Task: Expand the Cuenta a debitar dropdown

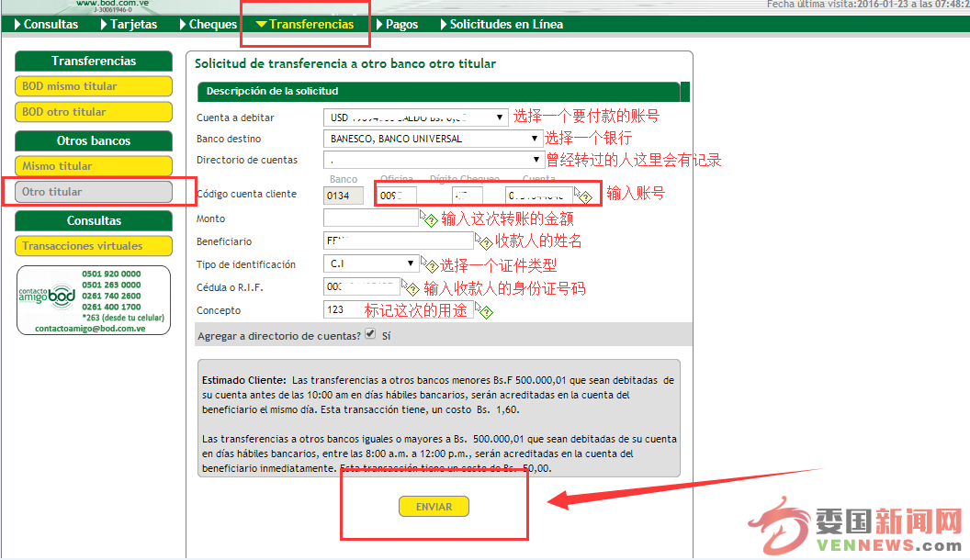Action: 416,118
